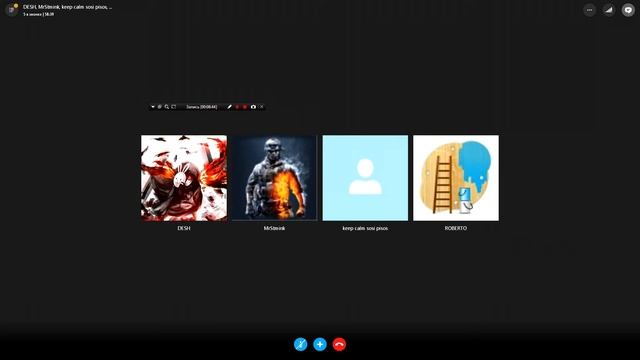Select MrStreink's soldier profile picture
640x360 pixels.
coord(275,178)
